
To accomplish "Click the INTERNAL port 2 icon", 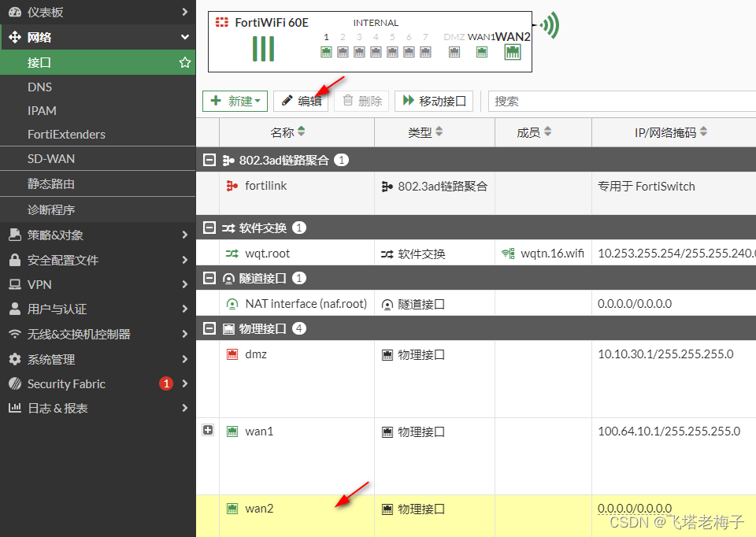I will (x=343, y=52).
